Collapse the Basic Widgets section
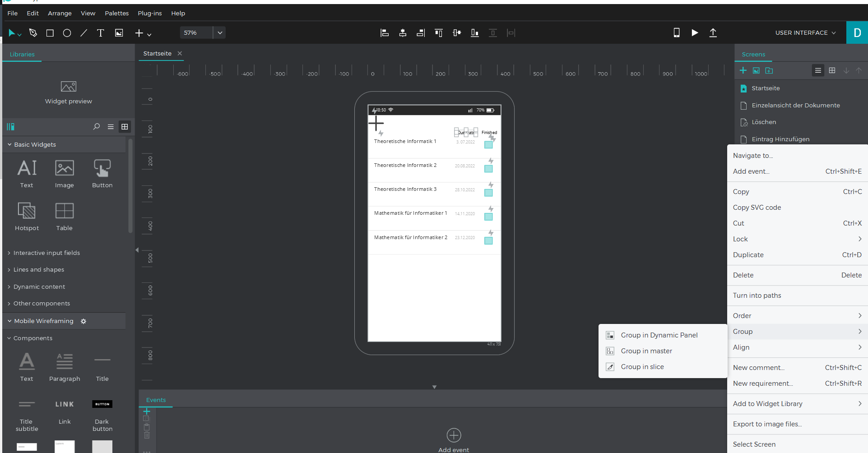Screen dimensions: 868x453 (9, 144)
